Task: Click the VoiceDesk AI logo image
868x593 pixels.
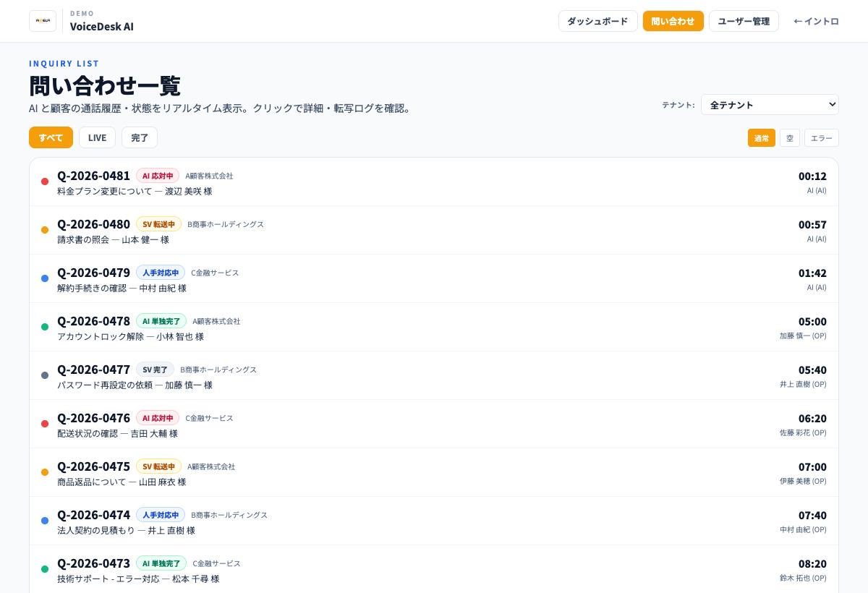Action: point(43,21)
